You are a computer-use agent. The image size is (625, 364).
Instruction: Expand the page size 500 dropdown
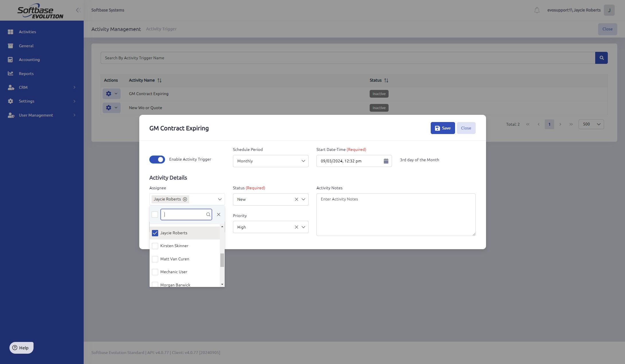pos(591,124)
